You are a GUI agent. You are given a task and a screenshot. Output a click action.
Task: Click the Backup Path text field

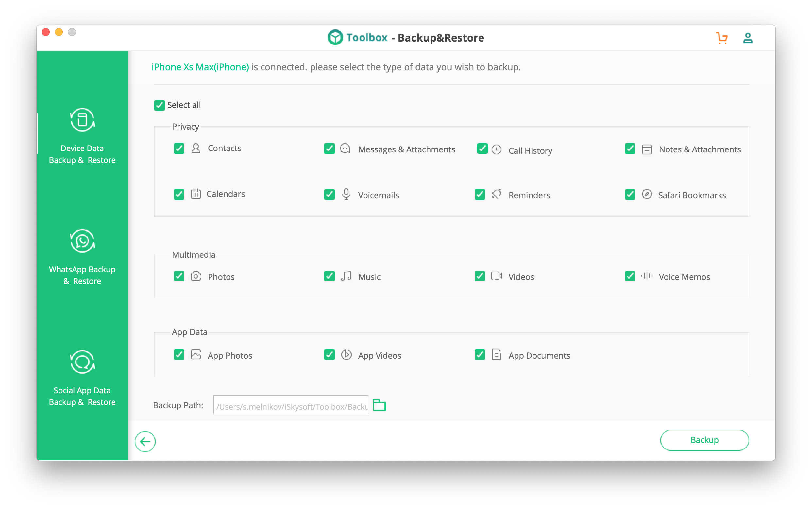coord(291,406)
